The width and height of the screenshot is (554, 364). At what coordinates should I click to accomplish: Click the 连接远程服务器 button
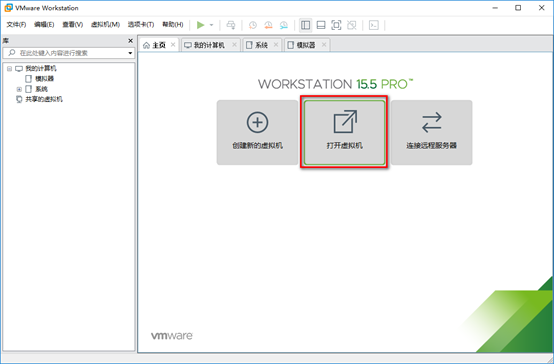pos(431,132)
